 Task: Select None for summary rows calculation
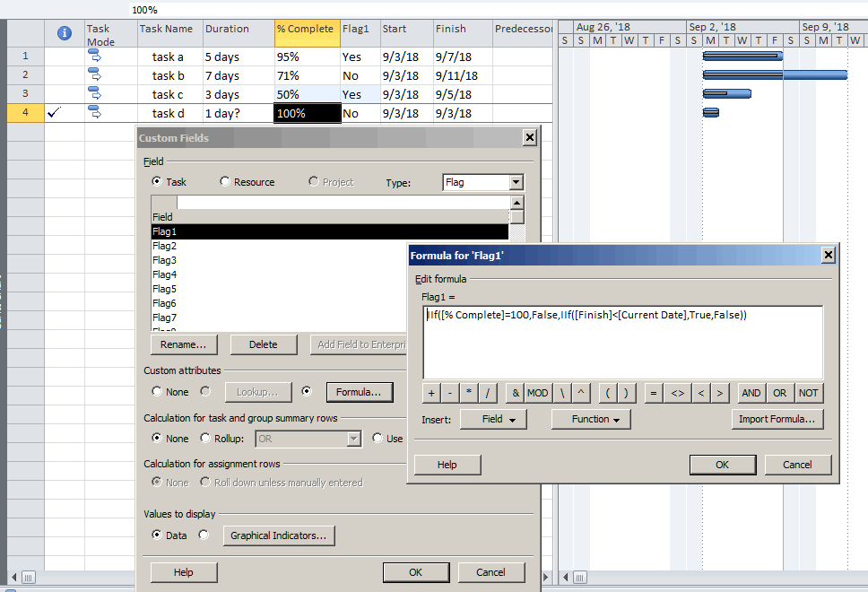click(157, 438)
